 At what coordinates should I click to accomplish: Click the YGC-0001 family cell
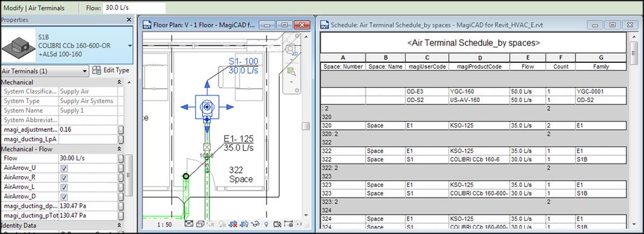[601, 92]
